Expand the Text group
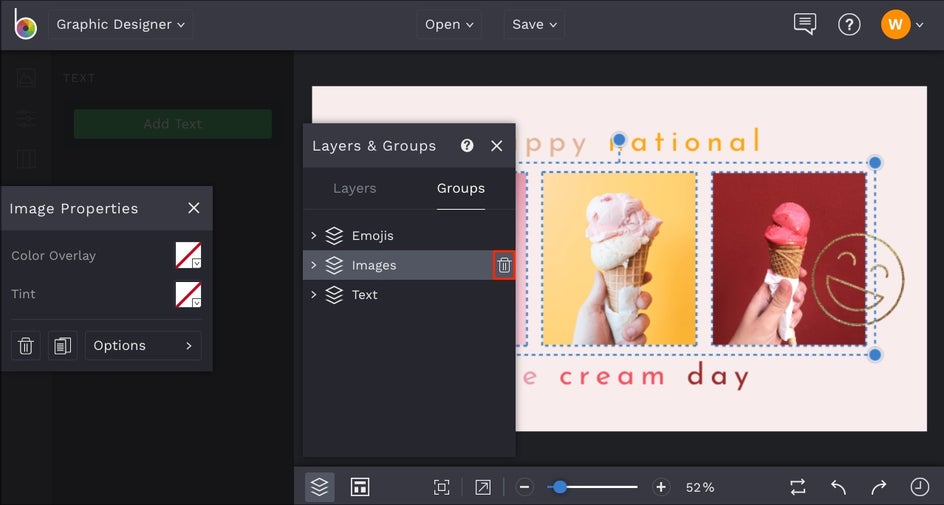This screenshot has width=944, height=505. pos(314,294)
